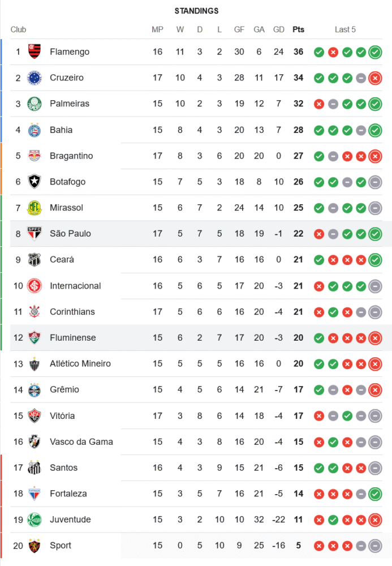Click the Flamengo club crest icon
Viewport: 392px width, 566px height.
[35, 52]
